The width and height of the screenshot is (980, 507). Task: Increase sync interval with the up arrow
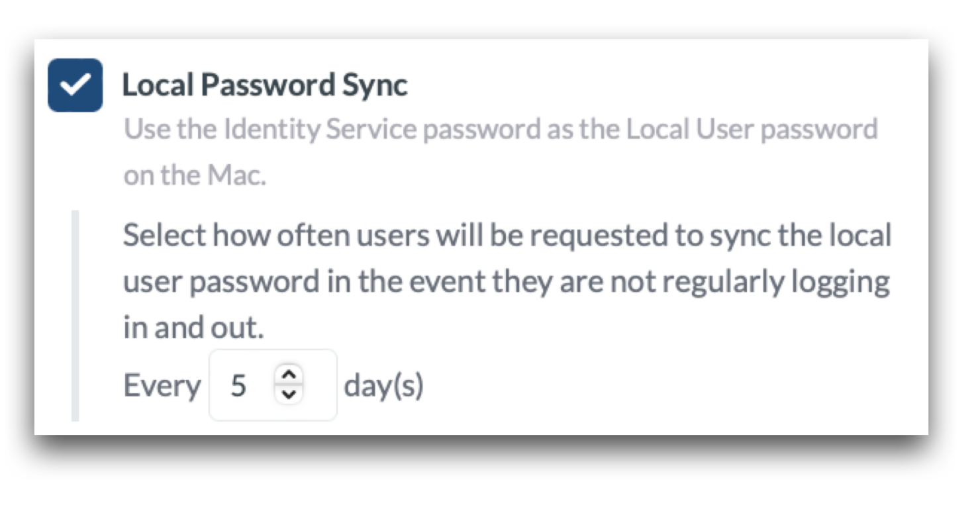(288, 375)
